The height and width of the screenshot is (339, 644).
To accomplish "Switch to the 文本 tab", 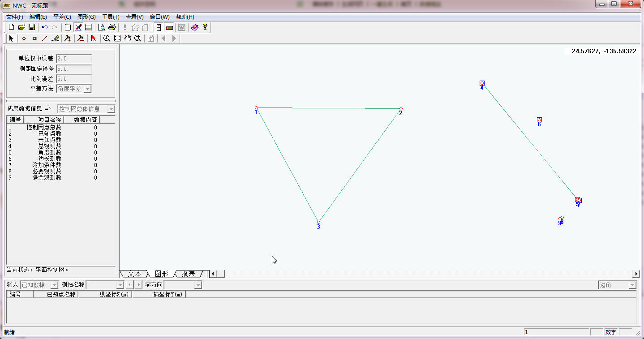I will point(134,274).
